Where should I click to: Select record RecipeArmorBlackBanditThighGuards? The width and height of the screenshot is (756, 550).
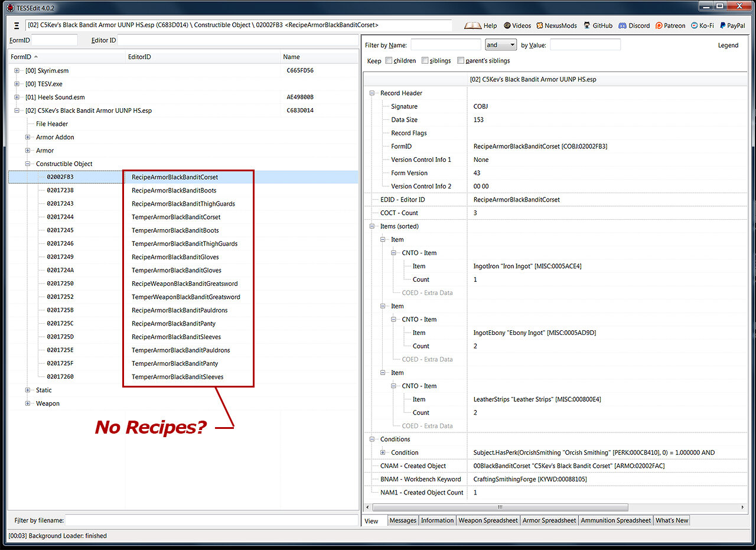[x=183, y=204]
